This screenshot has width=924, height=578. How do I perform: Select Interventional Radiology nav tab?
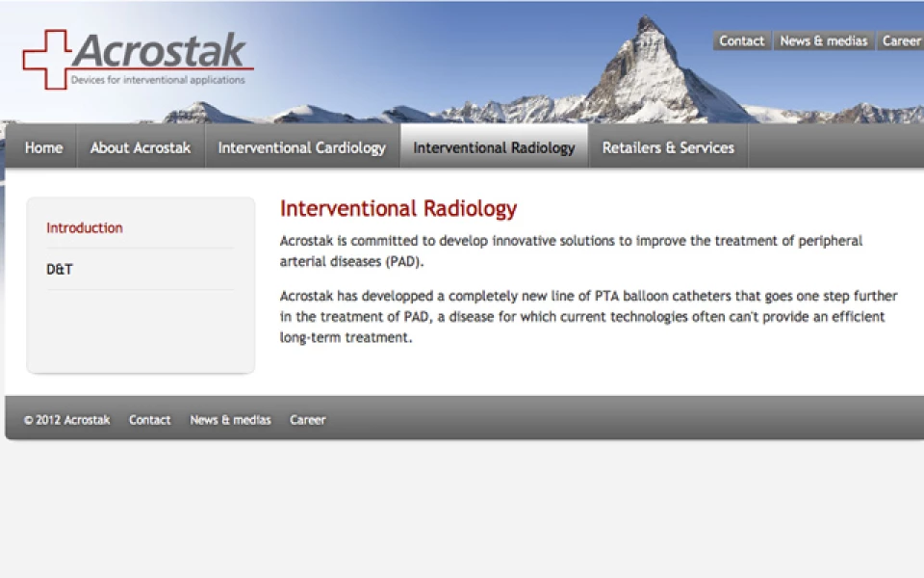[494, 147]
